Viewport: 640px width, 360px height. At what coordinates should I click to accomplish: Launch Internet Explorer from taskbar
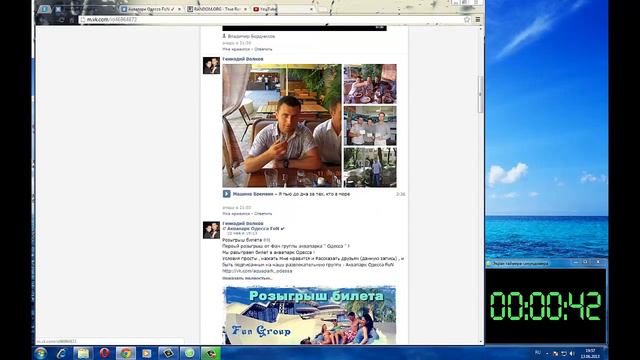point(62,353)
